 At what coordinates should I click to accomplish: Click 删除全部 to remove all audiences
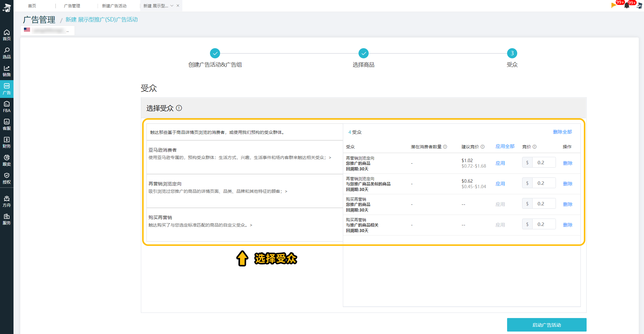pos(562,132)
